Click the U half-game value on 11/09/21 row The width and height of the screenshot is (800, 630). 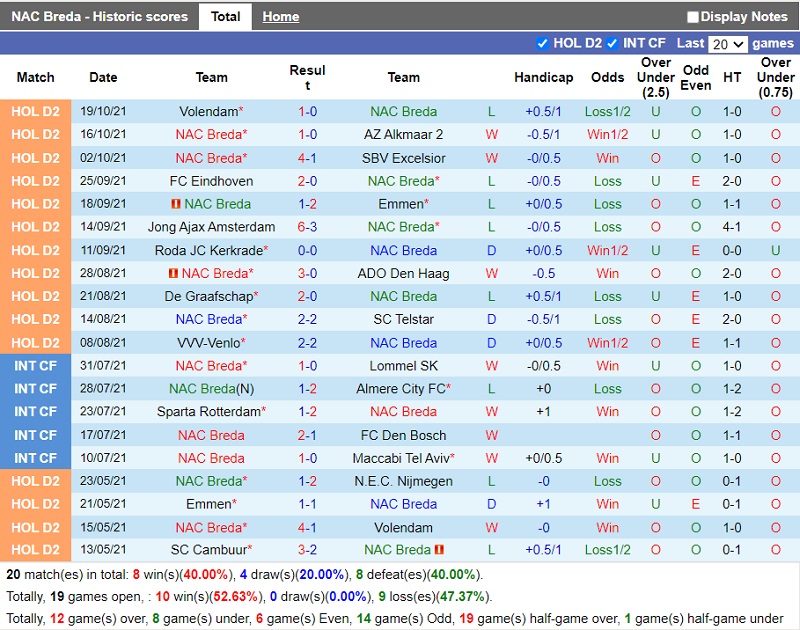point(776,250)
